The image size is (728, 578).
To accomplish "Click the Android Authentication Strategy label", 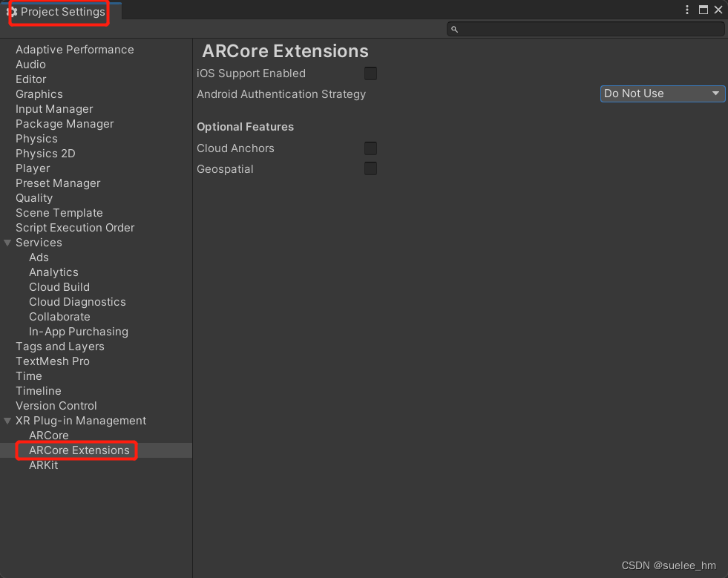I will point(281,94).
